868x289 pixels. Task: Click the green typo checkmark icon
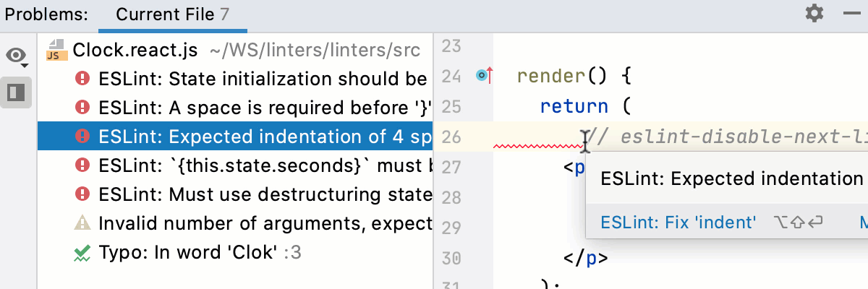[82, 253]
